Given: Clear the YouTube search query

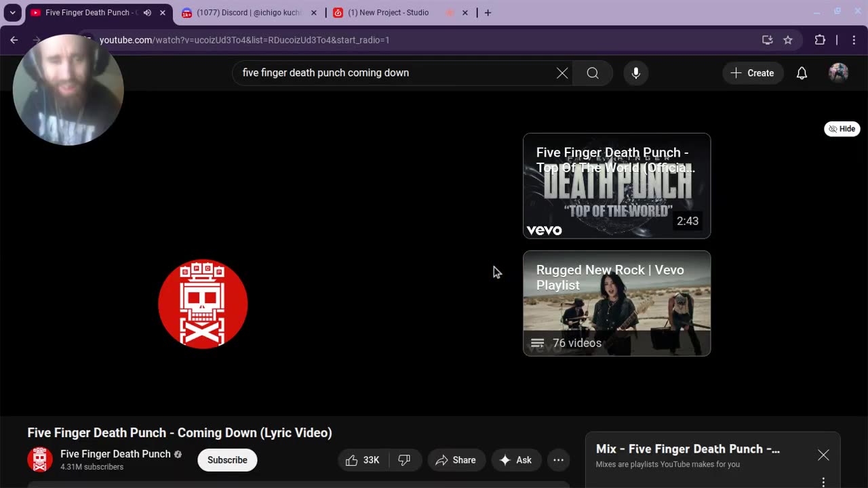Looking at the screenshot, I should (562, 73).
